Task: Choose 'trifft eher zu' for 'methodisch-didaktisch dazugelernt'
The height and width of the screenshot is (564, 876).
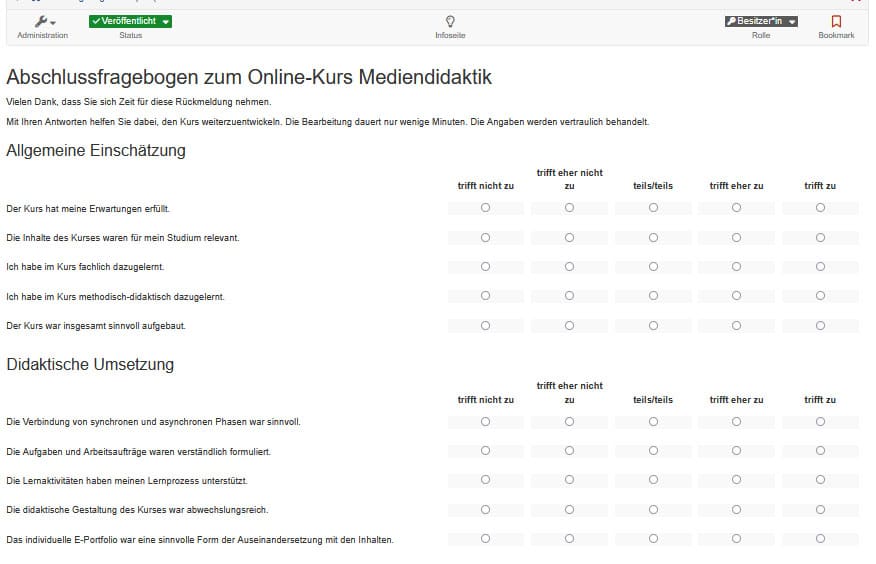Action: (736, 296)
